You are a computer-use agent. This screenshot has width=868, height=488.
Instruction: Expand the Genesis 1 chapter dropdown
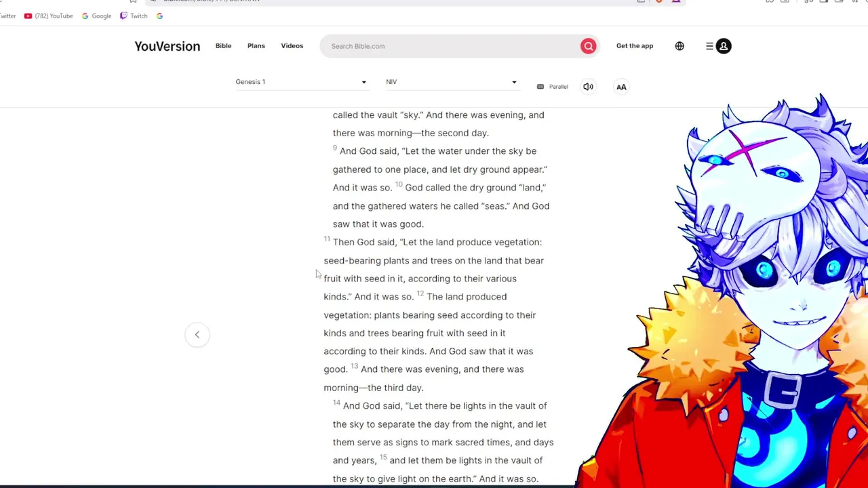[301, 82]
